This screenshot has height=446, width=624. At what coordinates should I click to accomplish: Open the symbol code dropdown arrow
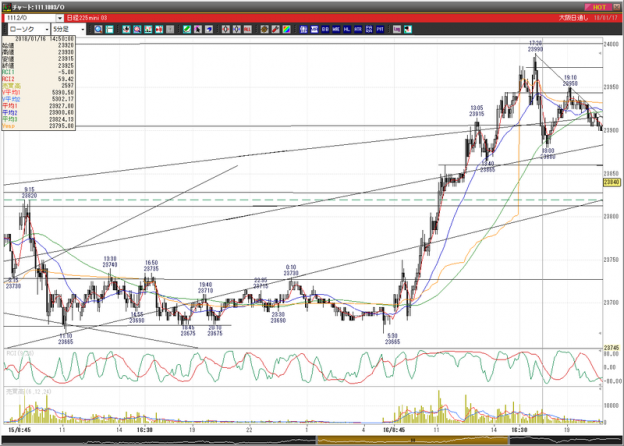59,18
